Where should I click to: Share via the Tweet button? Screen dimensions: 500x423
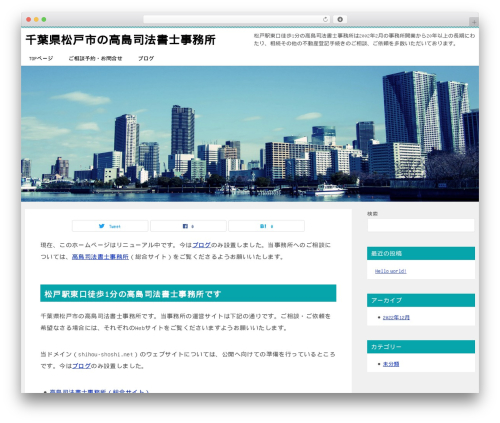(x=110, y=226)
